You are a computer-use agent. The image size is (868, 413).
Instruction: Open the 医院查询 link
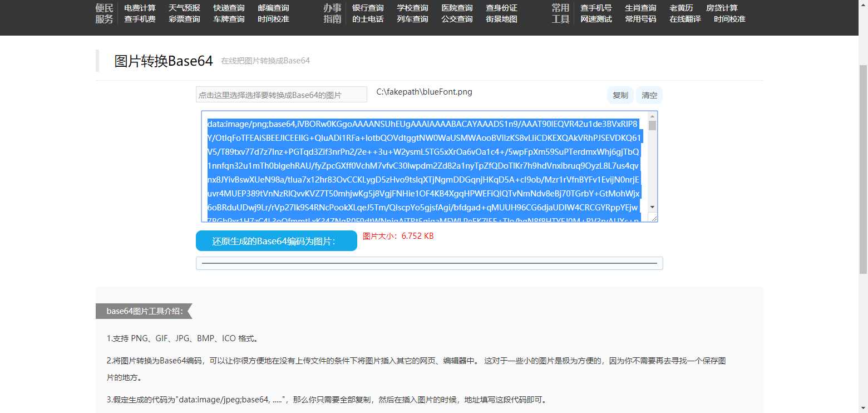[457, 8]
